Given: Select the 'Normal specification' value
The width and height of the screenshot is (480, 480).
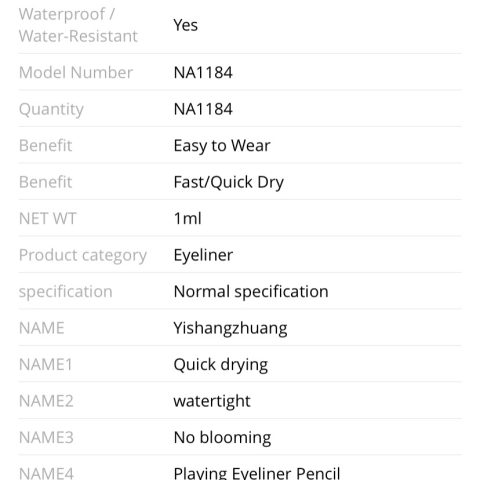Looking at the screenshot, I should 251,292.
